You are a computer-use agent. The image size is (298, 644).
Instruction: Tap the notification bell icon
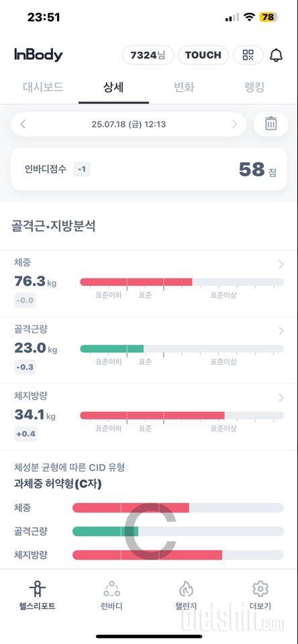pos(277,55)
